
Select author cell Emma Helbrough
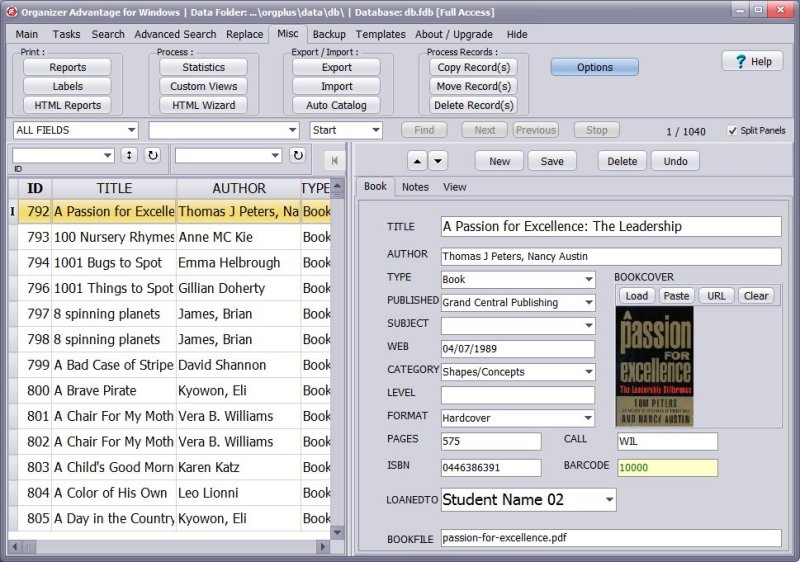tap(239, 263)
